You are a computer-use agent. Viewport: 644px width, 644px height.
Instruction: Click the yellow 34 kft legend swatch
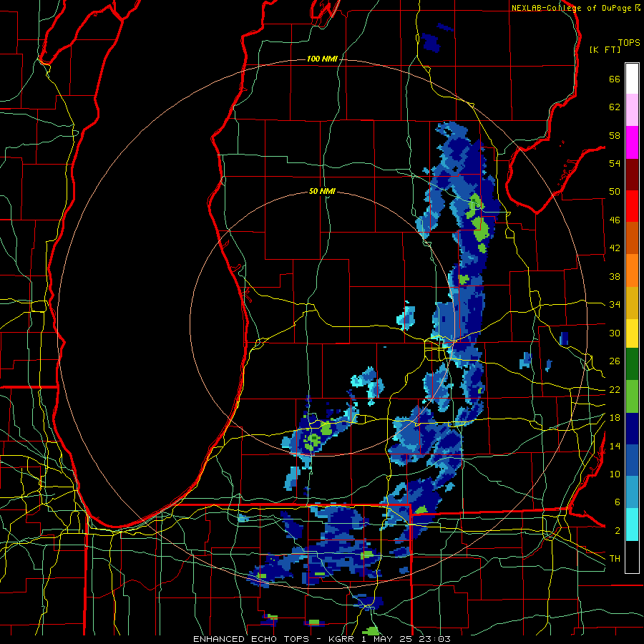click(x=632, y=333)
